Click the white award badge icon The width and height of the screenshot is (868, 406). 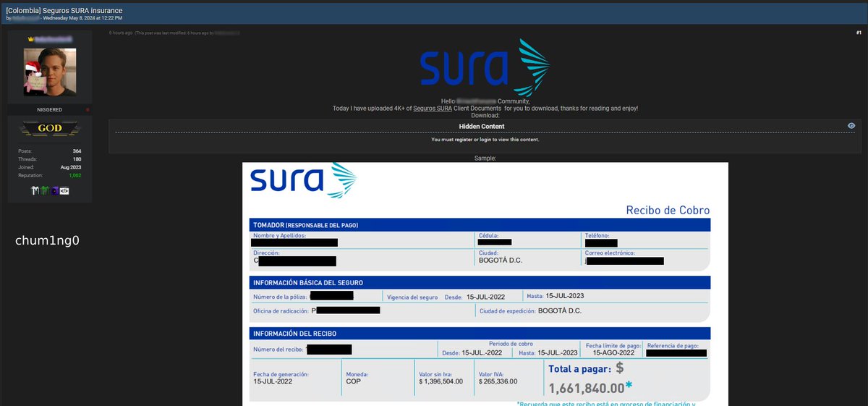click(x=35, y=190)
